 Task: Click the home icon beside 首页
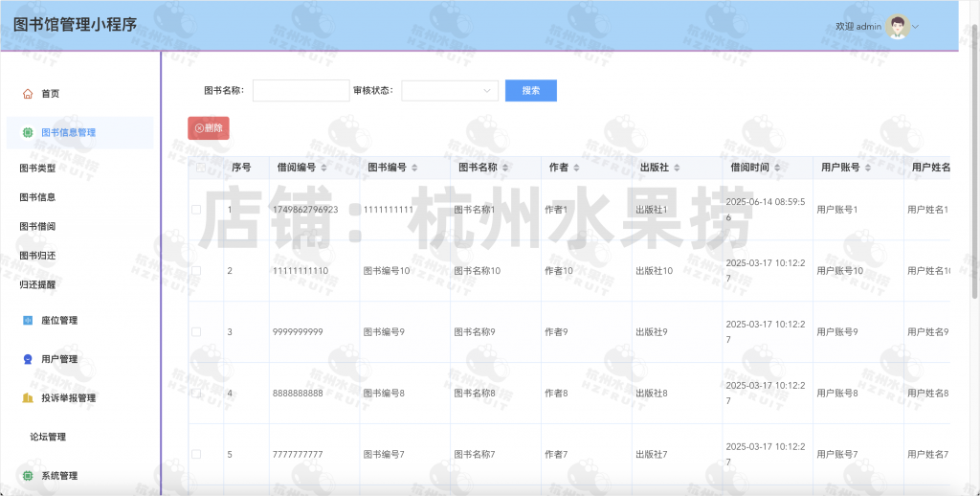coord(28,94)
